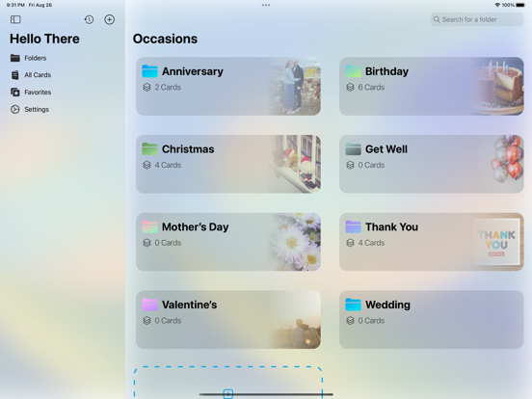Click Mother's Day card stack icon
The image size is (532, 399).
click(x=146, y=243)
